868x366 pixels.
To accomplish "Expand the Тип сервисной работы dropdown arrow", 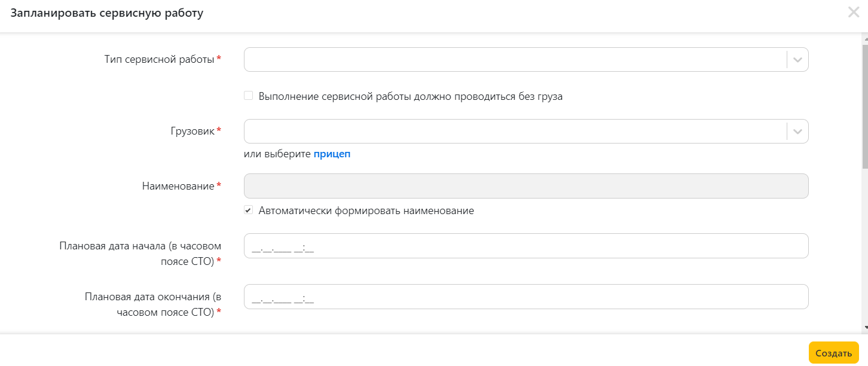I will (797, 60).
